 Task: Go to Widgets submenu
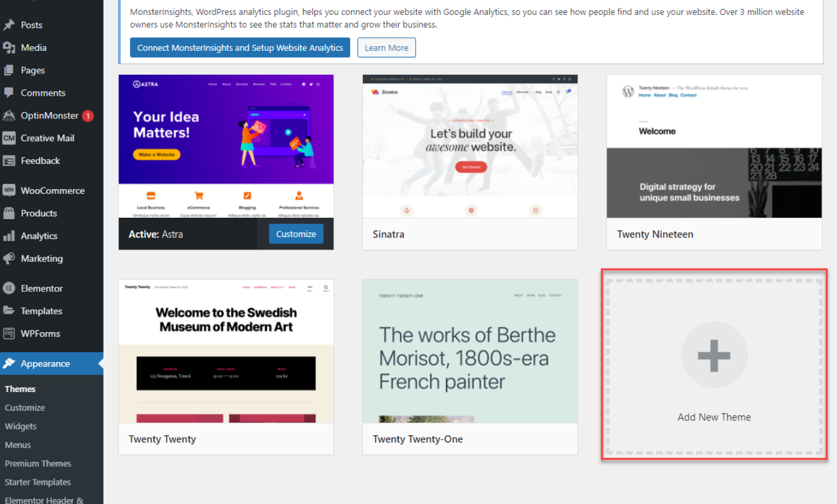pos(20,426)
